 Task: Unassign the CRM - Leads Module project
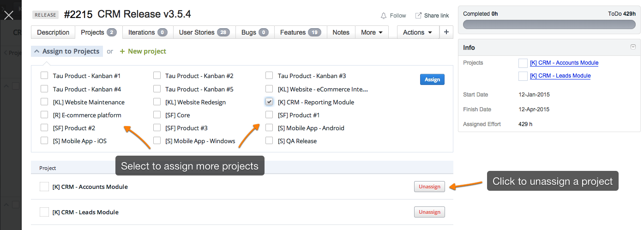(x=429, y=212)
